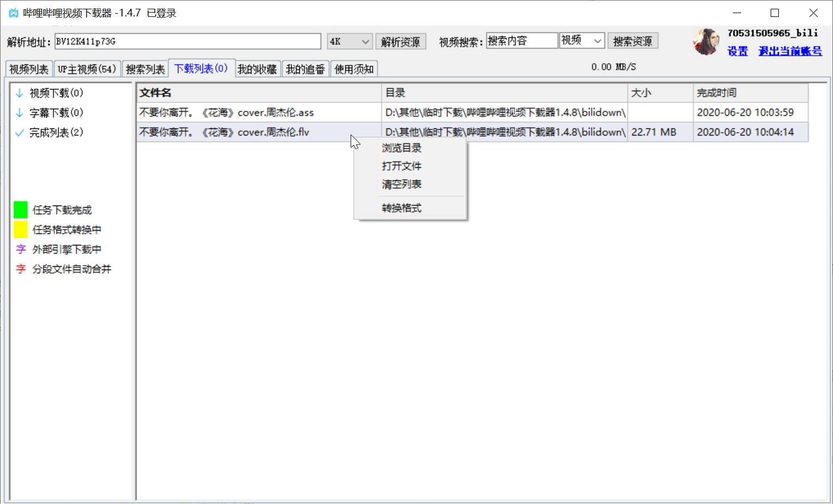Click the 目录 column header
This screenshot has height=504, width=833.
pos(504,93)
